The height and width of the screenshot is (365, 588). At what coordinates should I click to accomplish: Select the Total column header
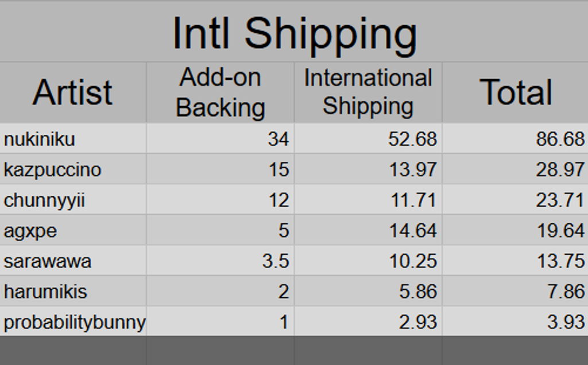(x=515, y=92)
